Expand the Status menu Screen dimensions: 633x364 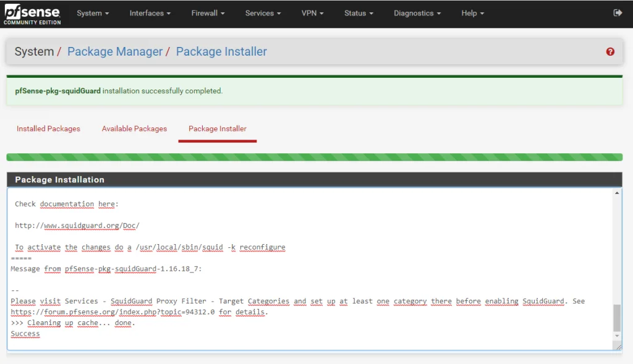click(359, 14)
